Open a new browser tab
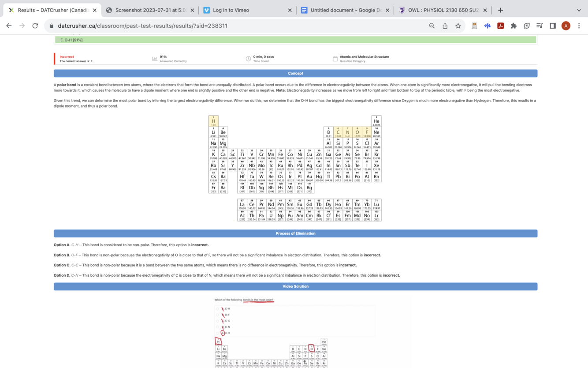Image resolution: width=588 pixels, height=368 pixels. (500, 10)
